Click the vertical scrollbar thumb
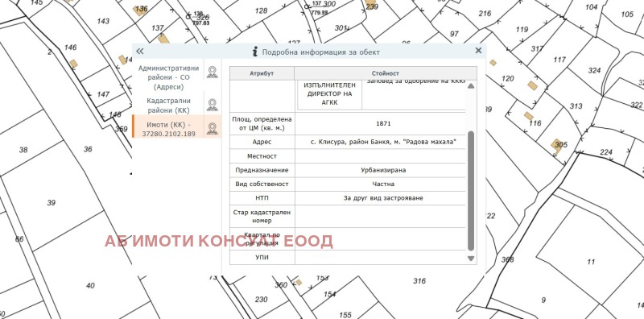The width and height of the screenshot is (644, 319). pyautogui.click(x=471, y=191)
